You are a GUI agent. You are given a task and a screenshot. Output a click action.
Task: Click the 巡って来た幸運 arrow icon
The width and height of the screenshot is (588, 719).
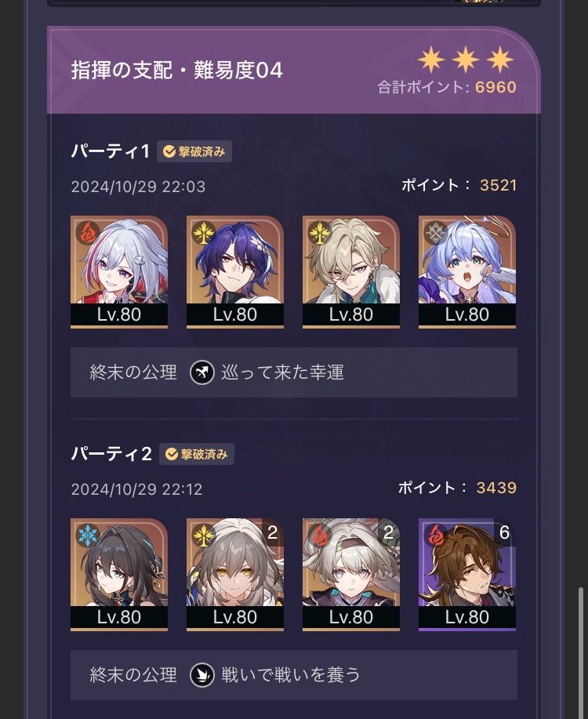[x=202, y=372]
